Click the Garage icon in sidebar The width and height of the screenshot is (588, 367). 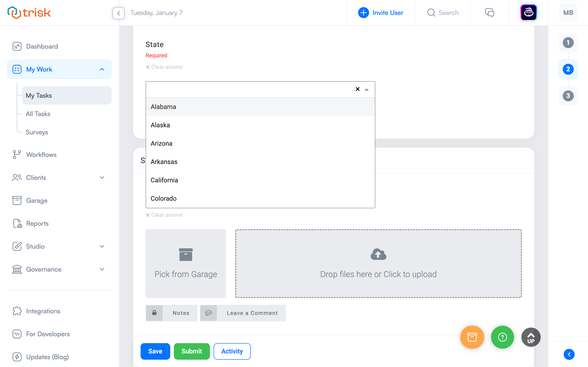click(x=17, y=200)
